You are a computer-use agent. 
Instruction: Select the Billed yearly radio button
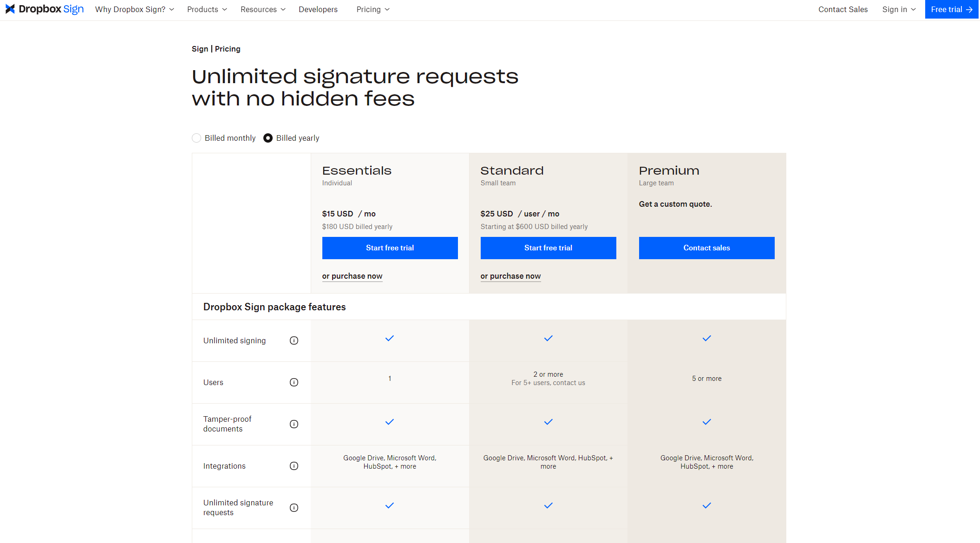coord(268,138)
